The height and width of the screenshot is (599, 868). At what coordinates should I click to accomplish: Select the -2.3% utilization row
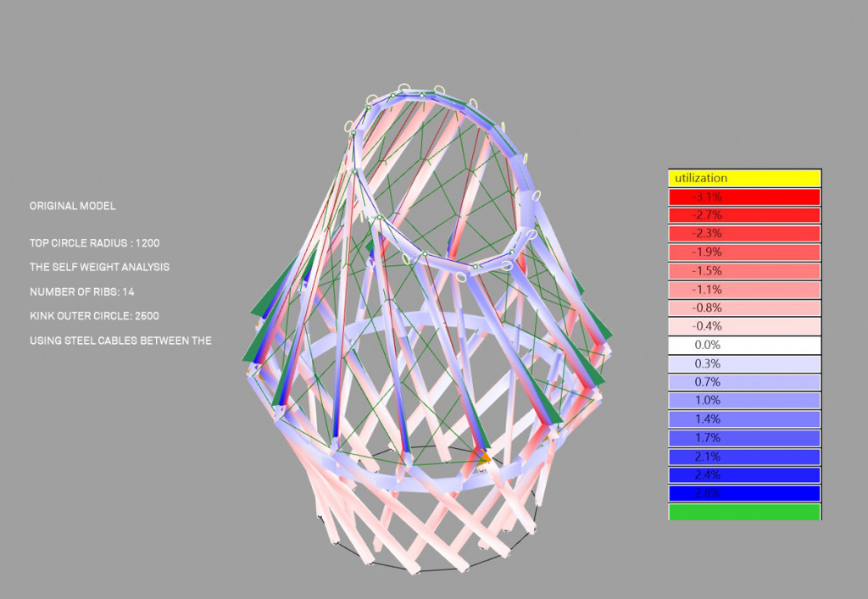[744, 234]
